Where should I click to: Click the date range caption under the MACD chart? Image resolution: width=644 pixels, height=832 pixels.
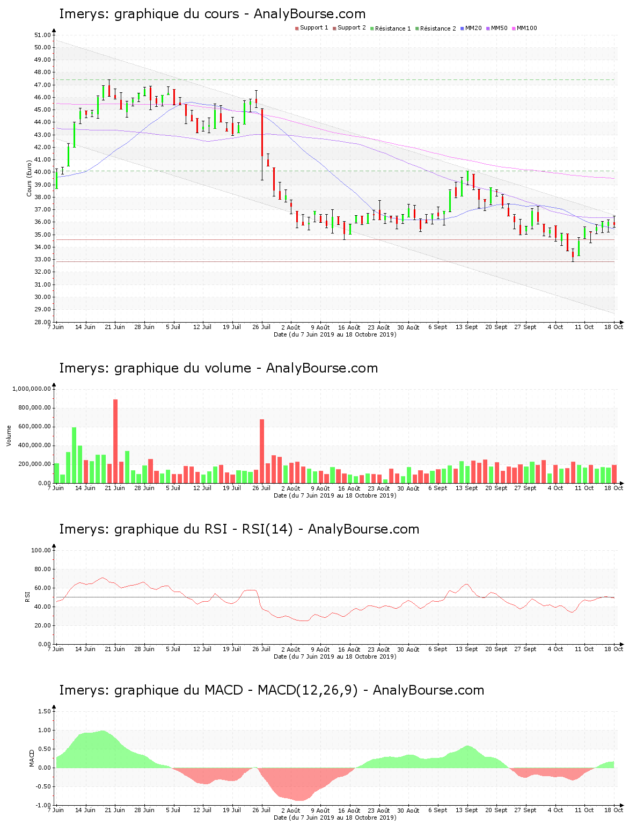(335, 818)
